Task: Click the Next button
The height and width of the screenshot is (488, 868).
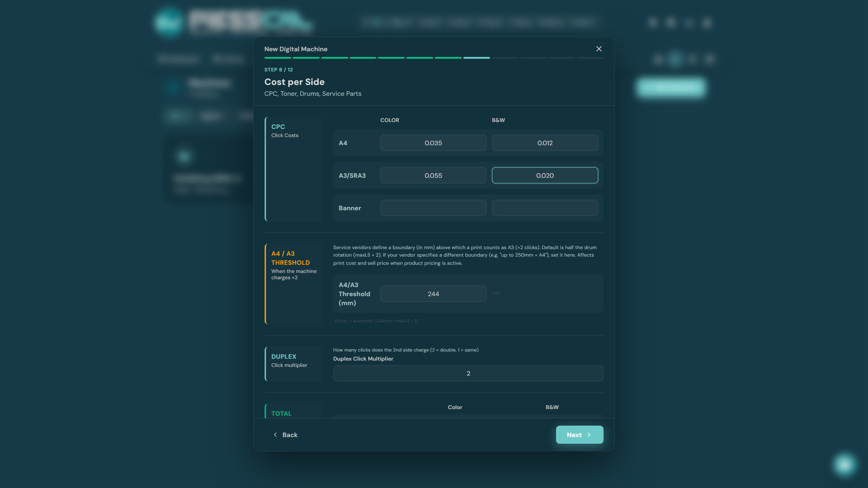Action: (579, 434)
